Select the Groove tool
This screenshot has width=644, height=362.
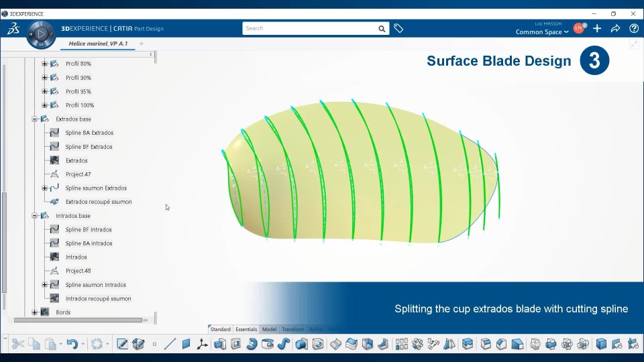click(x=268, y=344)
